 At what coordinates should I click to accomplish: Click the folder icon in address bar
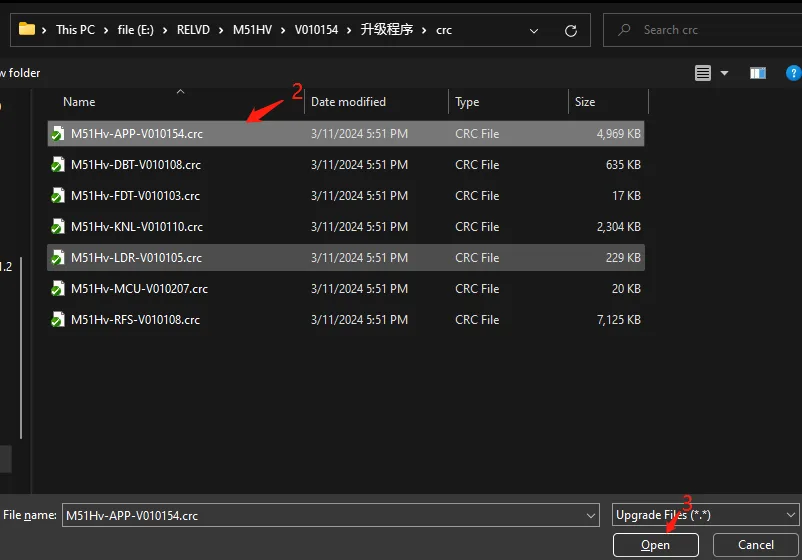27,29
